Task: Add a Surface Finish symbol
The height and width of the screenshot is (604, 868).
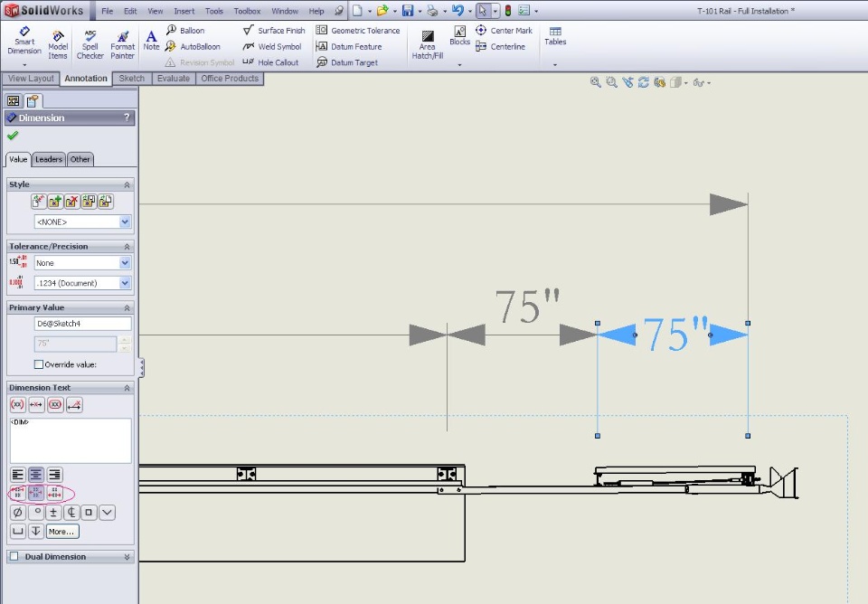Action: tap(274, 31)
